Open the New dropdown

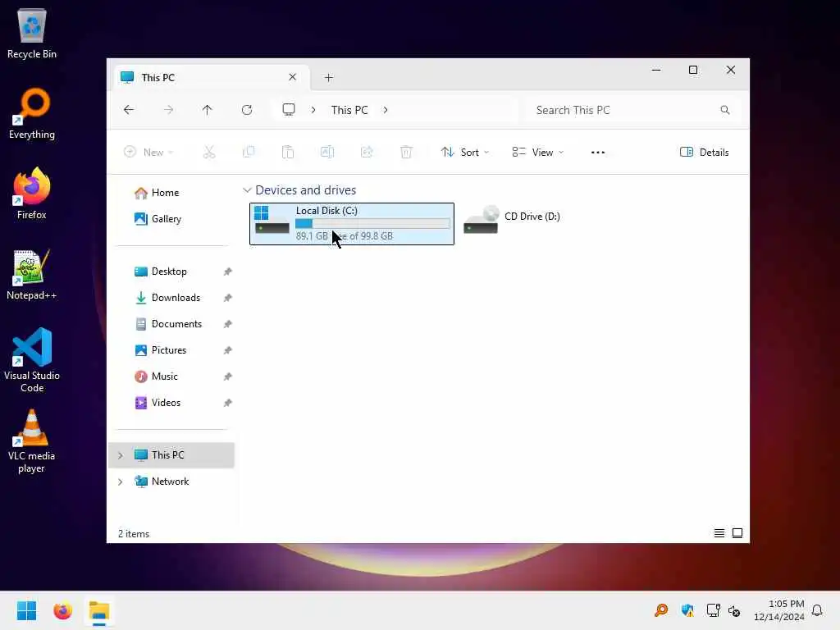(x=148, y=152)
